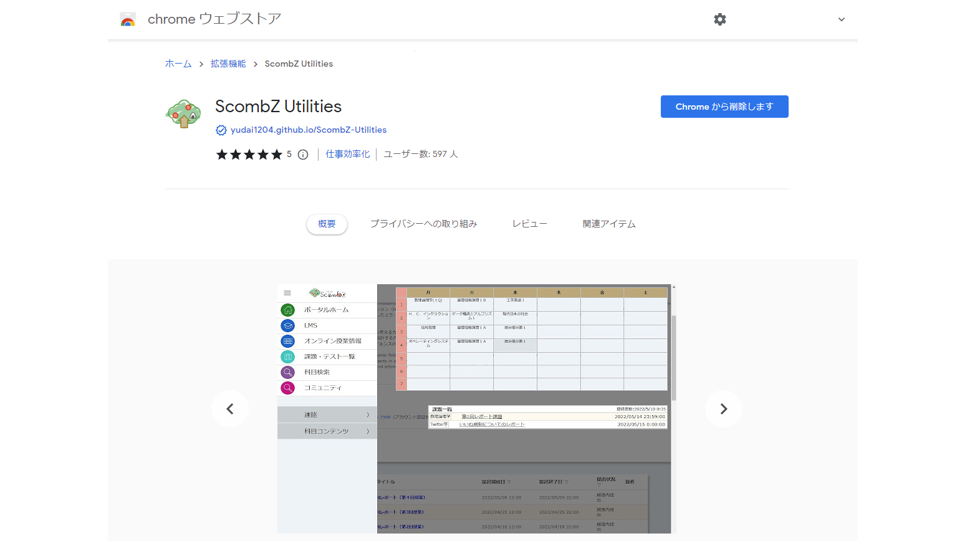980x541 pixels.
Task: Click the ScombZ Utilities tree icon
Action: pos(183,113)
